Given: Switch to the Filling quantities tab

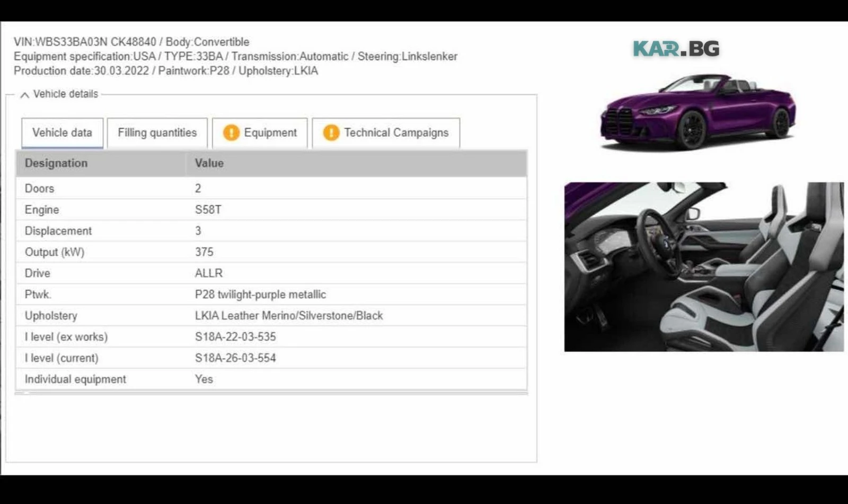Looking at the screenshot, I should point(157,133).
